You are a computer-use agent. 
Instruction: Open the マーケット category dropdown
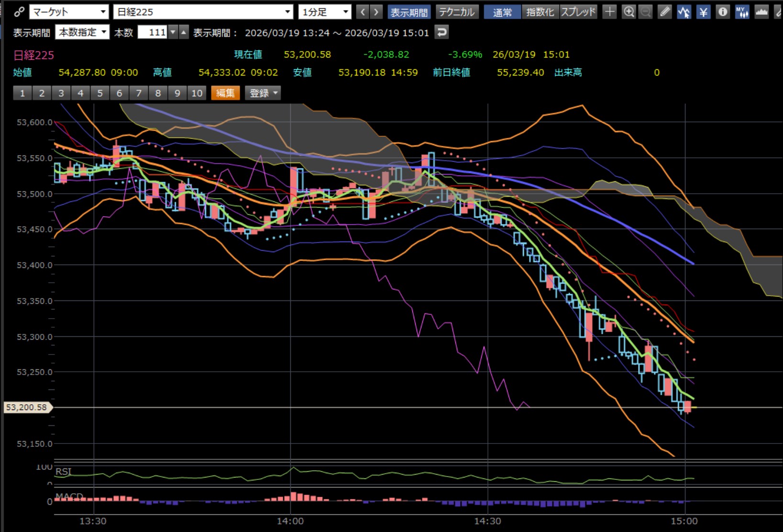(69, 12)
